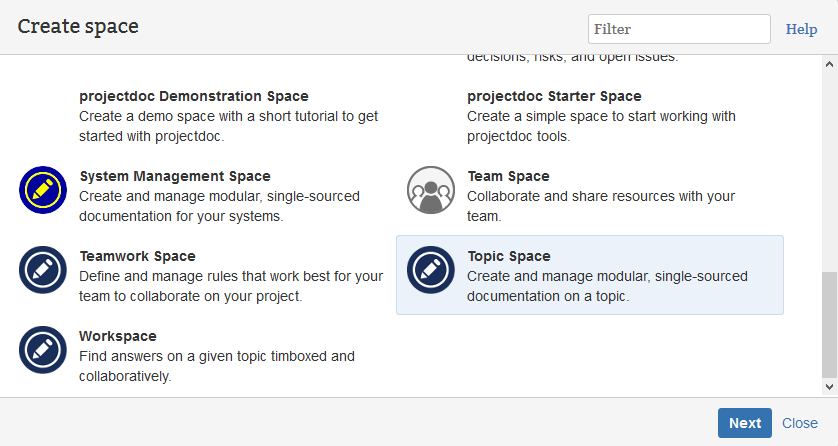
Task: Click the Teamwork Space pencil icon
Action: pos(43,270)
